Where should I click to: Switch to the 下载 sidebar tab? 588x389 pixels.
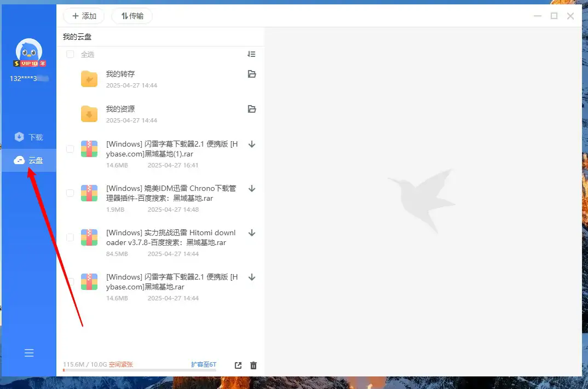coord(29,137)
